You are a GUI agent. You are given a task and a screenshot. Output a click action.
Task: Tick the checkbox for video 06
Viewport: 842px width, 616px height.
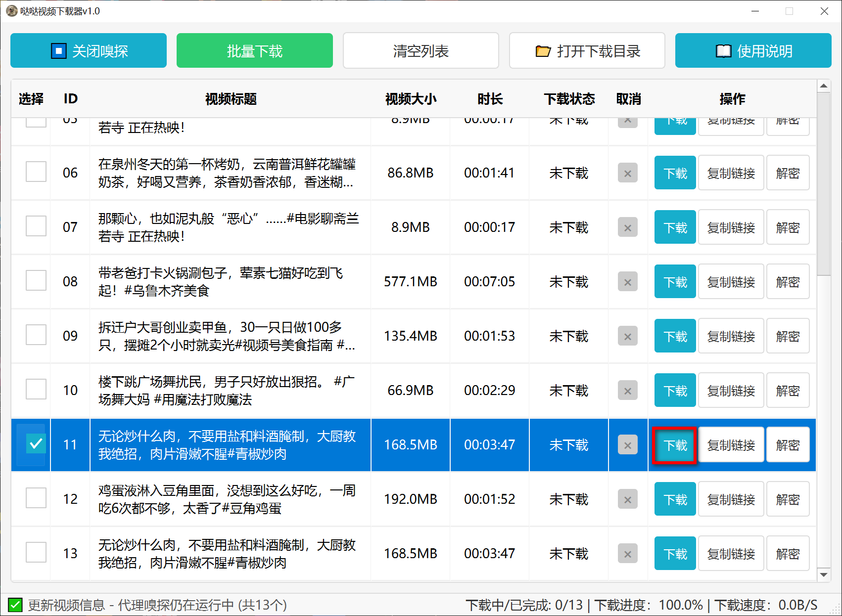[36, 172]
